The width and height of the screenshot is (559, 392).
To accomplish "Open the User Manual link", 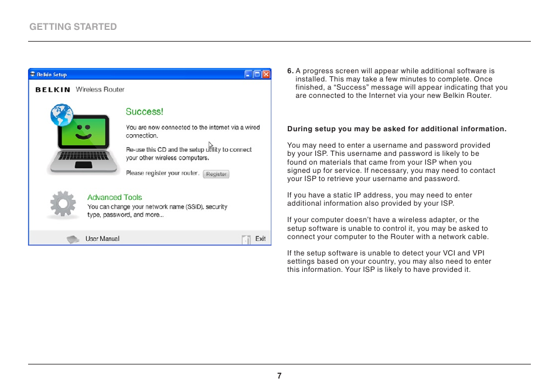I will tap(103, 238).
